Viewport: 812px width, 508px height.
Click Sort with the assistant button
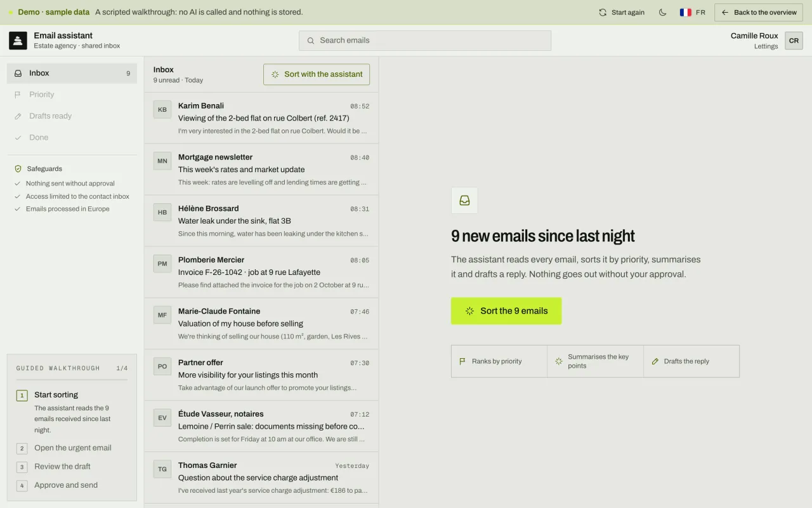[317, 74]
